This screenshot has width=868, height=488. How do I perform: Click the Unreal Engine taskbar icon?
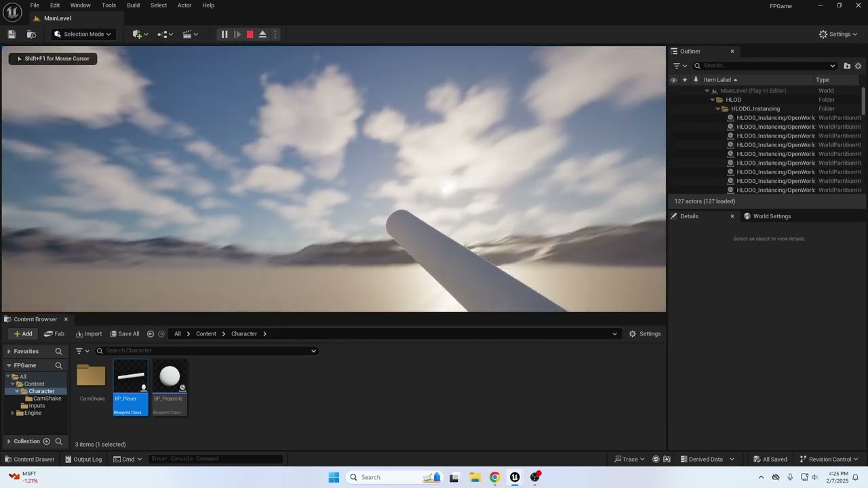coord(515,477)
